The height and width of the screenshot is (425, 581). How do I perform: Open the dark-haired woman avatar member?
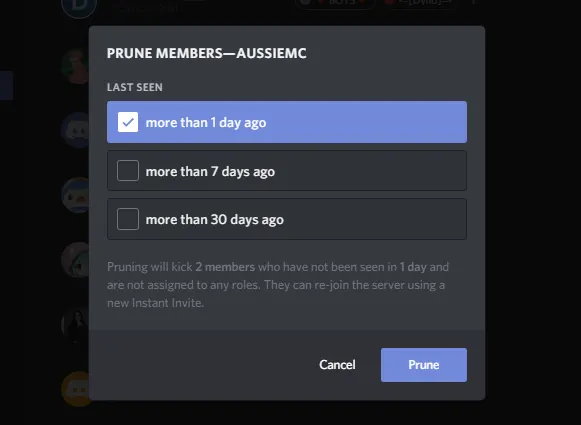pyautogui.click(x=75, y=324)
